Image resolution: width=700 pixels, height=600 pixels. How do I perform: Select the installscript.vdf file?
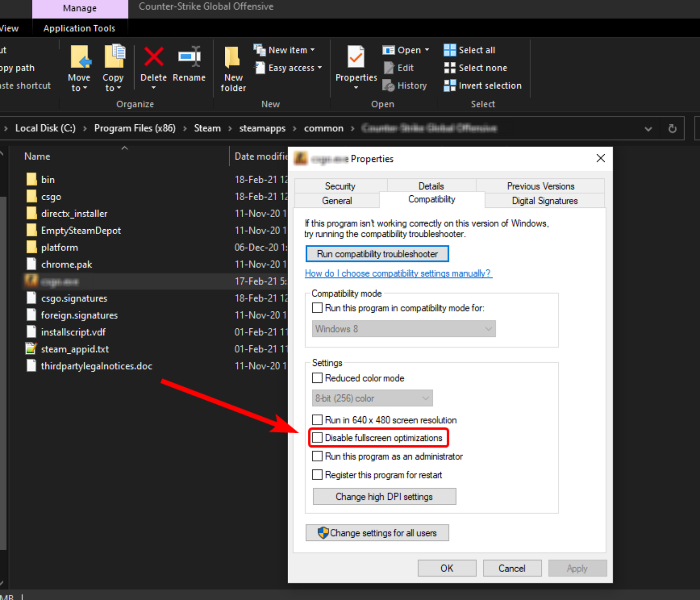point(66,332)
